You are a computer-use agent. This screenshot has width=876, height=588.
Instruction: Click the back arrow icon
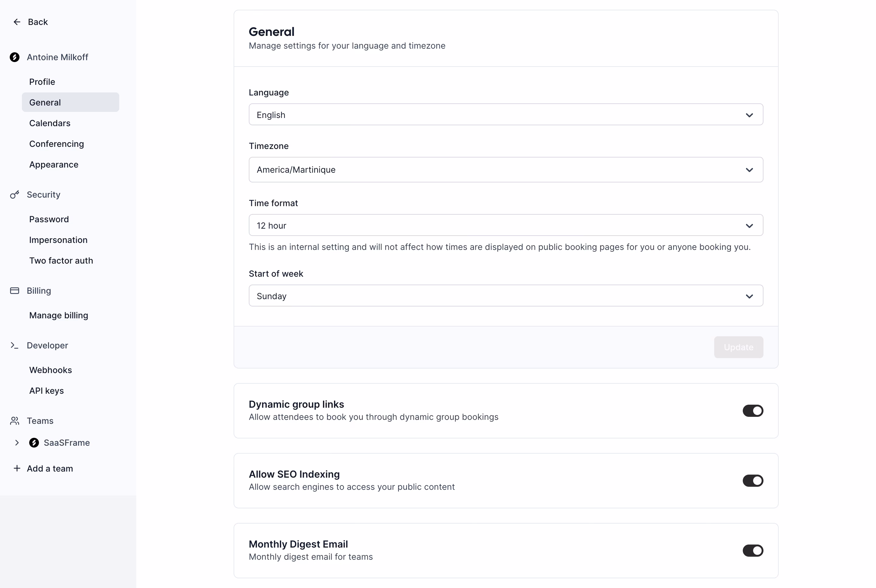[x=17, y=22]
